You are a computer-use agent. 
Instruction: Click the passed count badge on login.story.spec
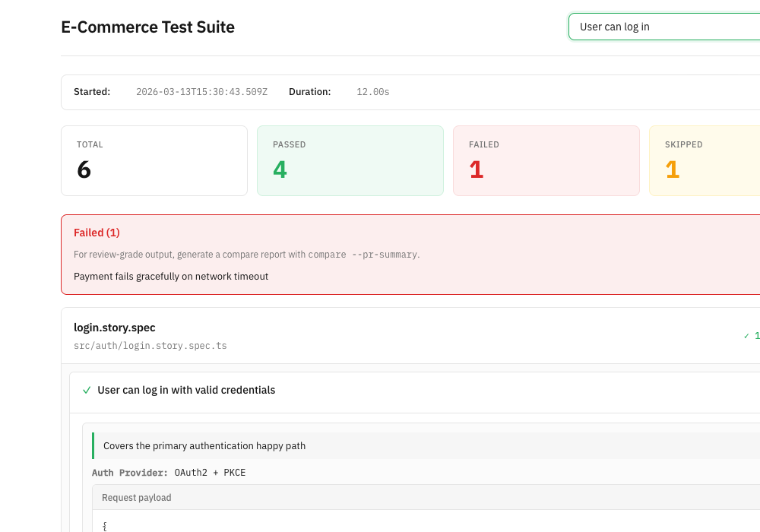[x=750, y=335]
